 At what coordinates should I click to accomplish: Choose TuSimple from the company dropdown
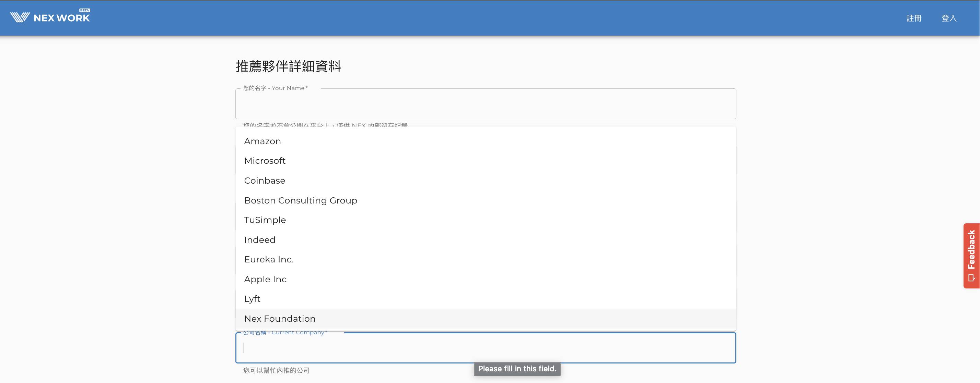point(265,220)
